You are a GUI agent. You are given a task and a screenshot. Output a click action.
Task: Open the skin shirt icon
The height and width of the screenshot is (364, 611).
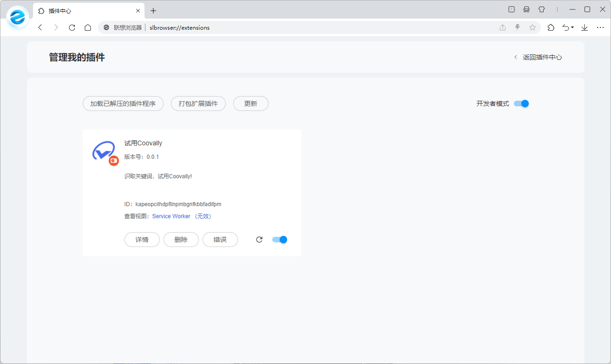[x=541, y=9]
